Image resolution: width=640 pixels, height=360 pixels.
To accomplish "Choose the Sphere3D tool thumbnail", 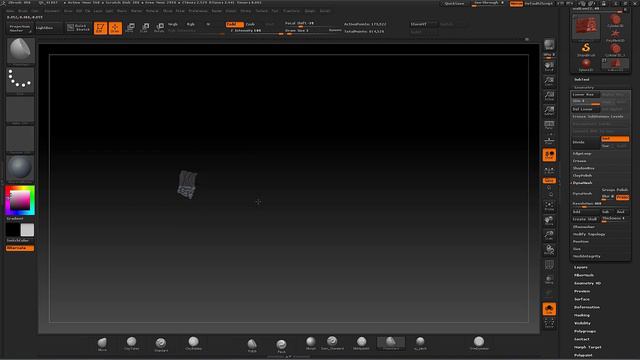I will point(586,65).
